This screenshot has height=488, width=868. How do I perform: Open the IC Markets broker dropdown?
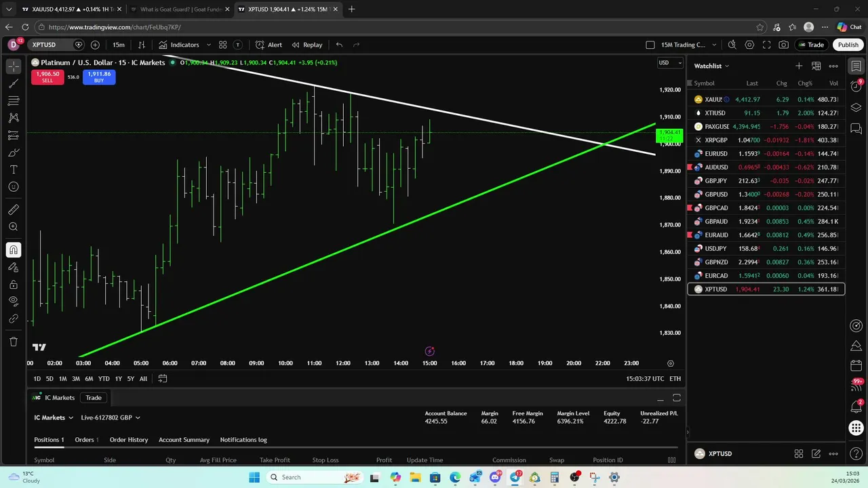pos(54,418)
